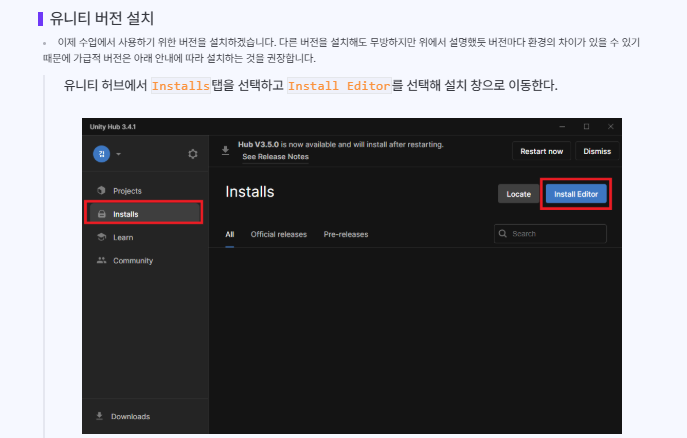The image size is (687, 438).
Task: Click the Community people icon
Action: tap(102, 260)
